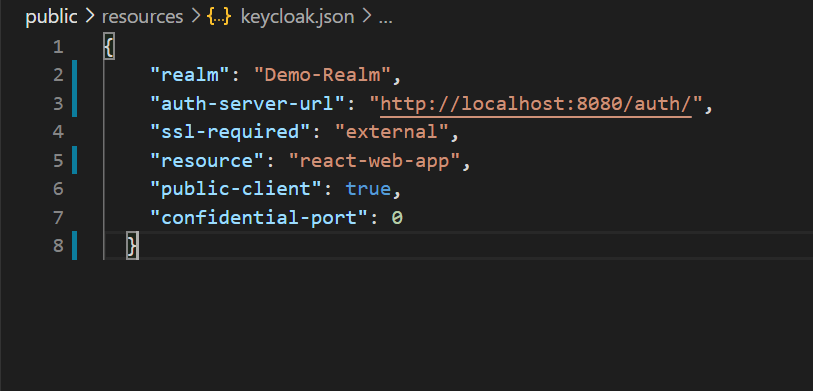Click the "realm" key text

[x=190, y=75]
